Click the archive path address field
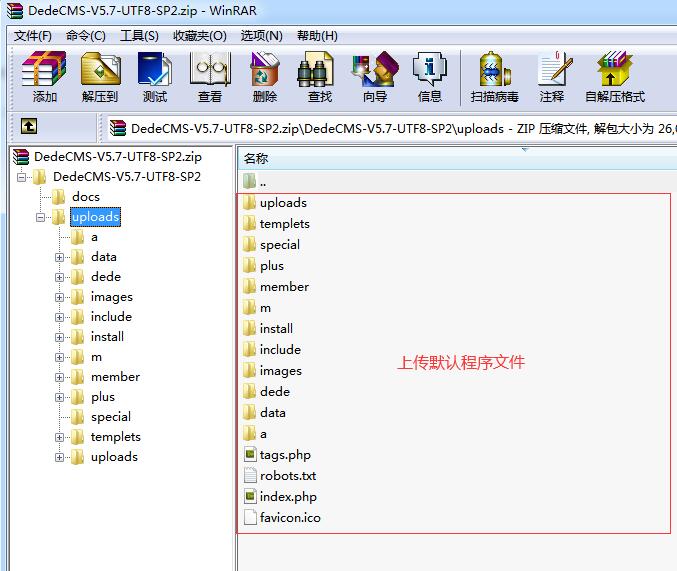The height and width of the screenshot is (571, 677). [390, 128]
